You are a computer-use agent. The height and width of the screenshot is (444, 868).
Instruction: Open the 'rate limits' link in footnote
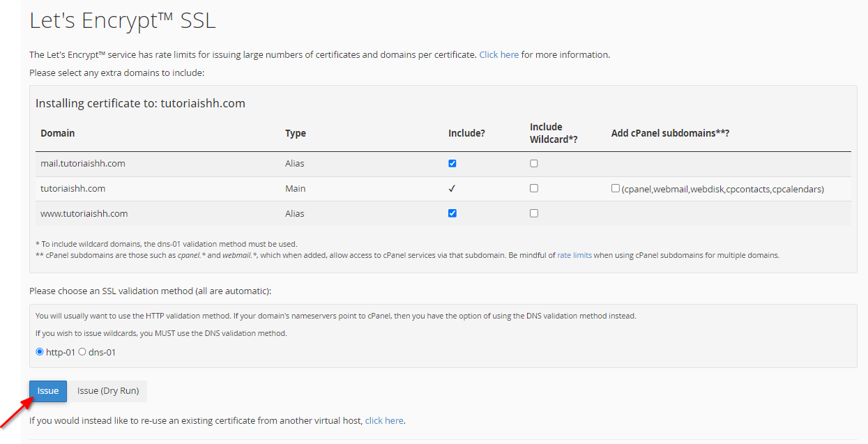point(574,255)
